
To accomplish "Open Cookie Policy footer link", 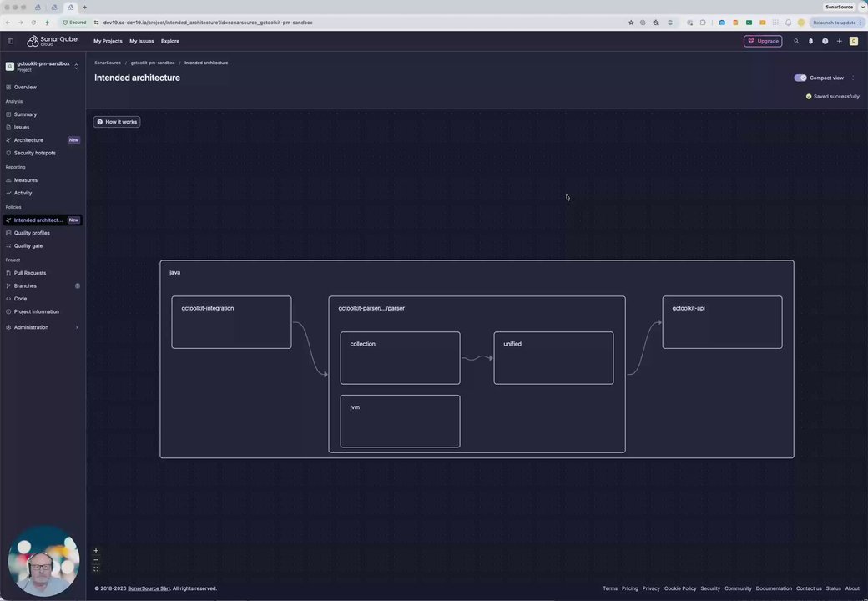I will coord(680,588).
